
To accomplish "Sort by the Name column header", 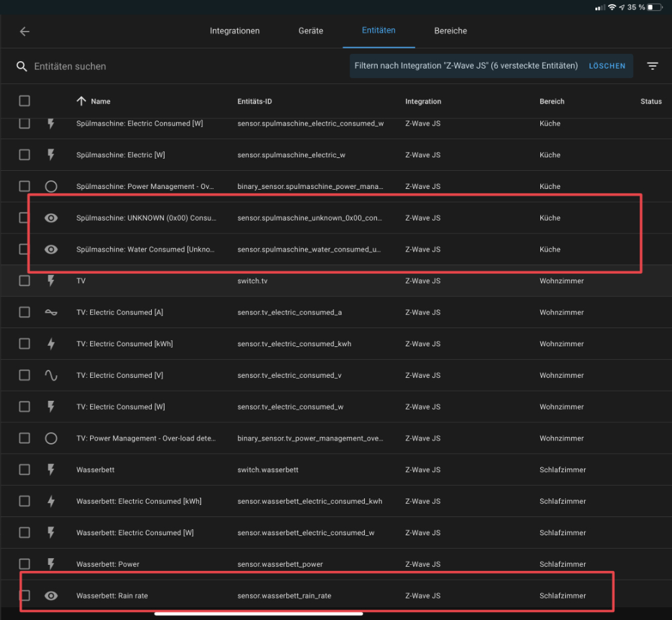I will tap(100, 102).
